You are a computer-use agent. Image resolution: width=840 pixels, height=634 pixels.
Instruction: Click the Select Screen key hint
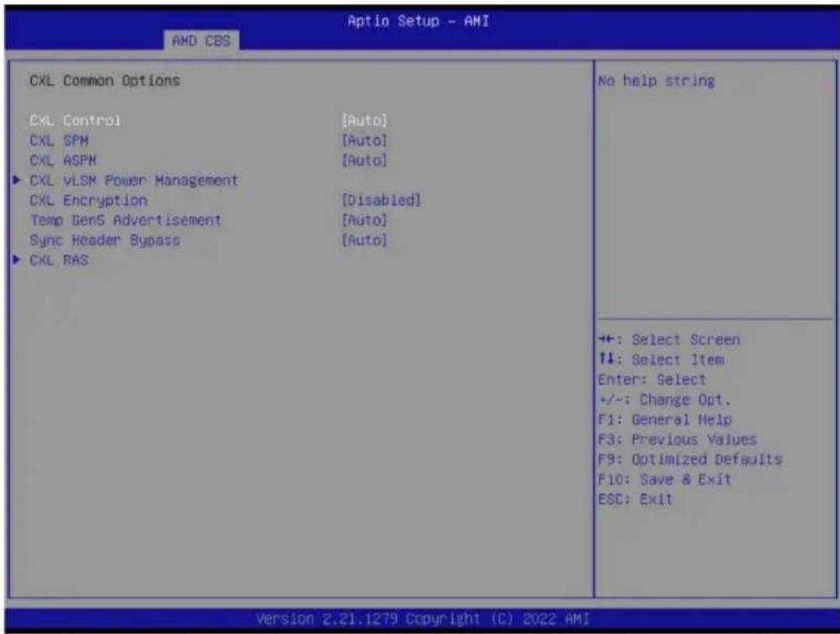pos(669,339)
